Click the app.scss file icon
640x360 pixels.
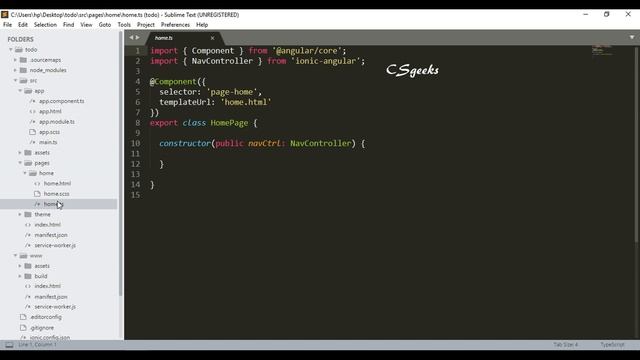(33, 132)
